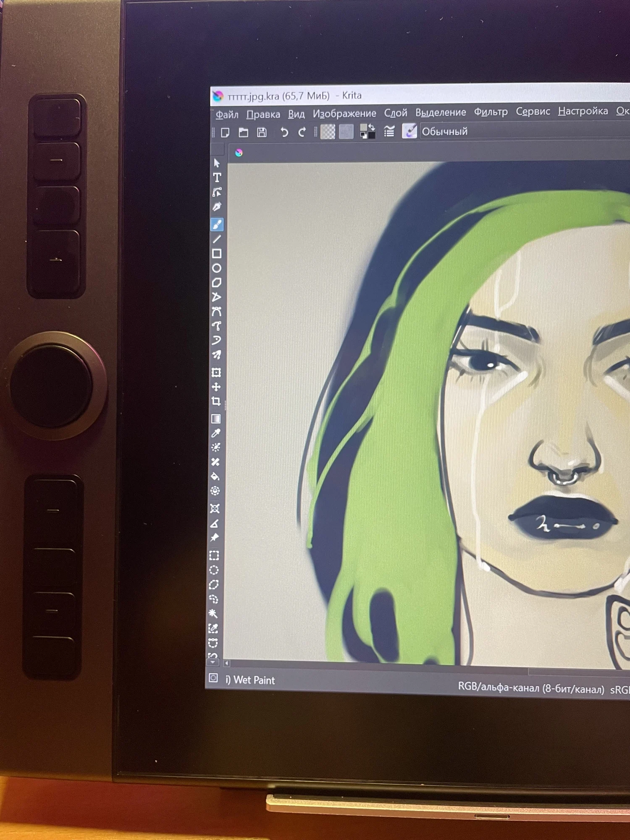
Task: Select the Move tool
Action: coord(216,387)
